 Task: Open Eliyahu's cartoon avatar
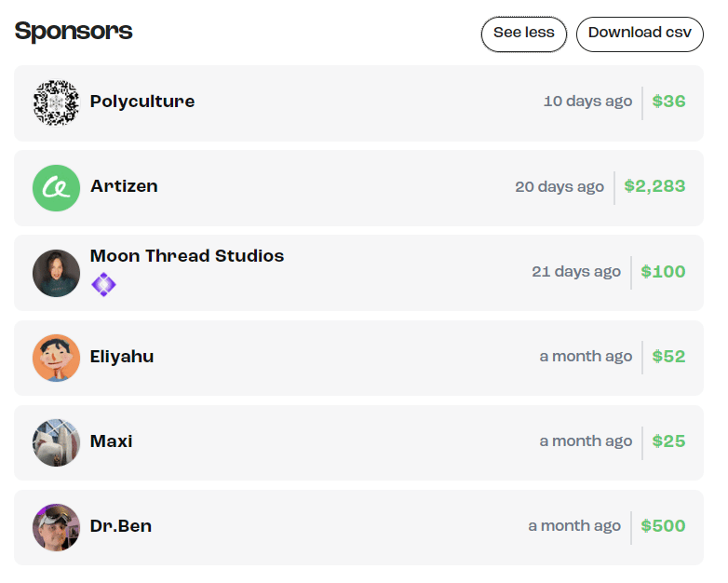[x=56, y=359]
